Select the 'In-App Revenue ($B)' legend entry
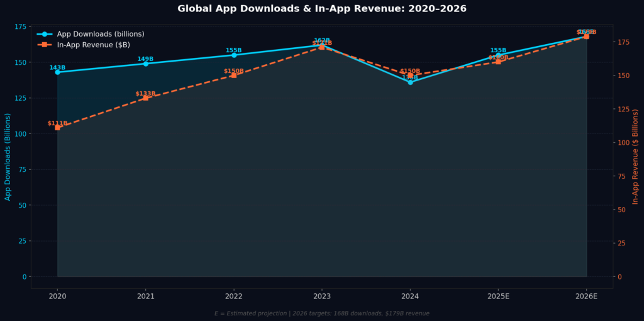Screen dimensions: 644x321 tap(84, 45)
